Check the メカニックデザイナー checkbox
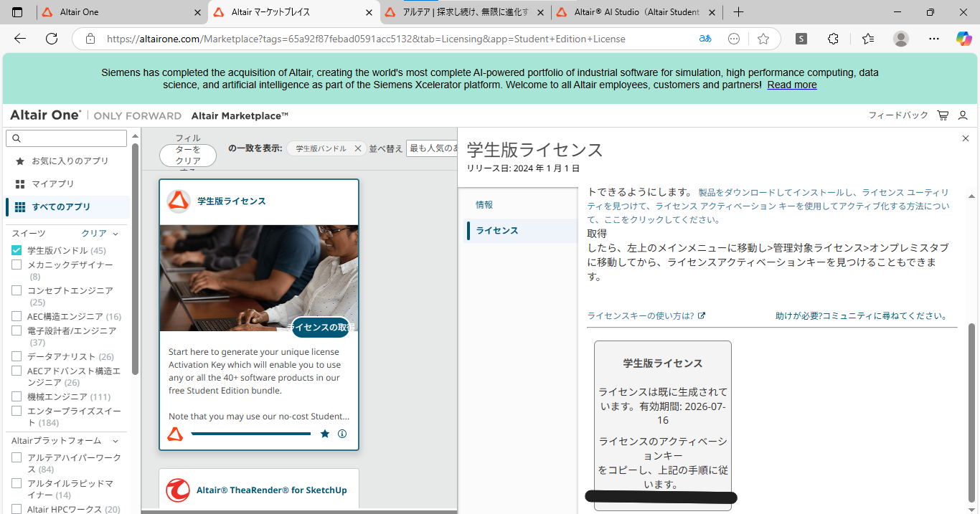The height and width of the screenshot is (514, 980). [17, 265]
